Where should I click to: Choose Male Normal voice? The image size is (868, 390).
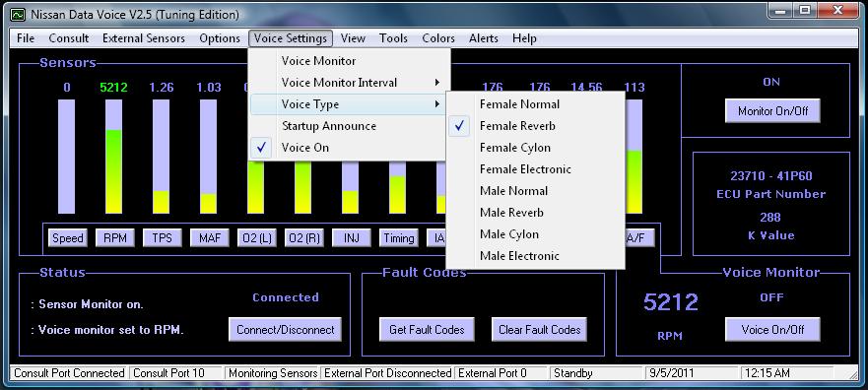pos(535,190)
